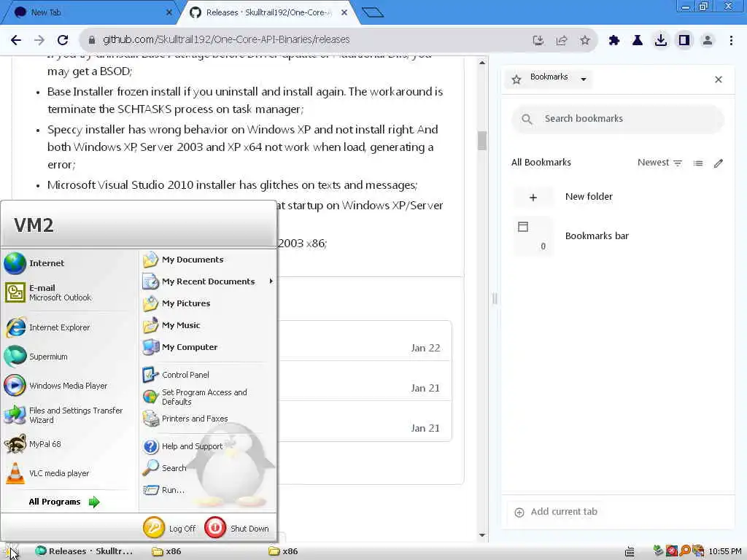747x560 pixels.
Task: Launch Internet Explorer from Start menu
Action: tap(66, 327)
